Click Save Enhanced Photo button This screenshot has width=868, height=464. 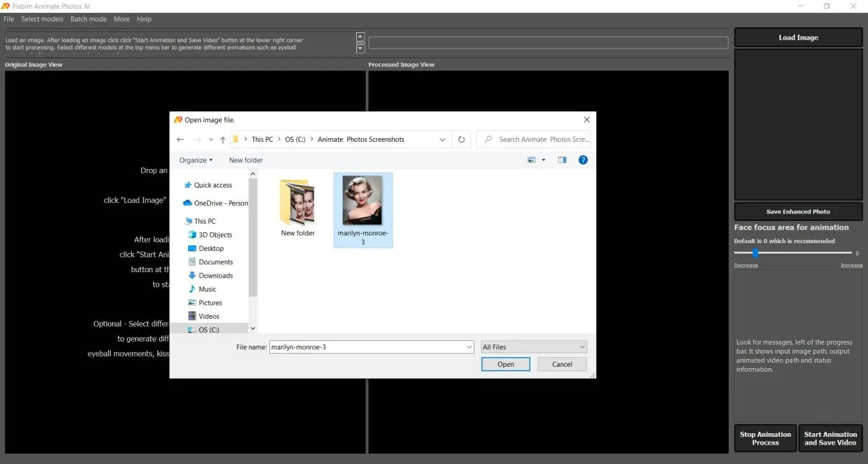pos(798,212)
